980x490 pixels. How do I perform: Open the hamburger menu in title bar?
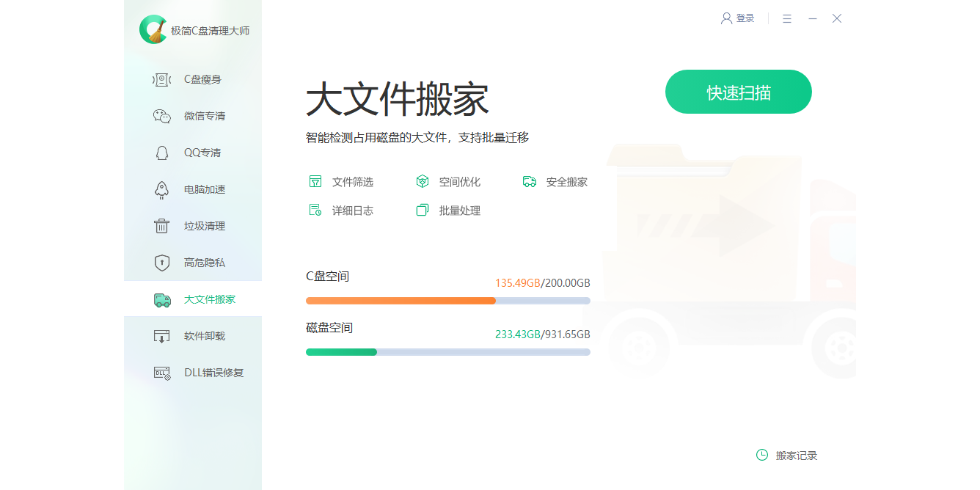point(787,18)
